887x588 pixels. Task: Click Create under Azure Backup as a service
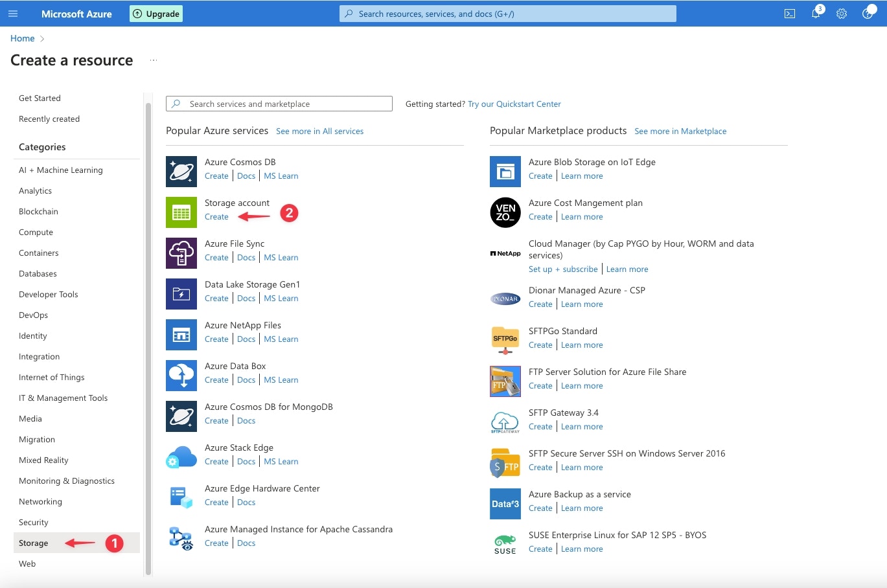(x=540, y=508)
